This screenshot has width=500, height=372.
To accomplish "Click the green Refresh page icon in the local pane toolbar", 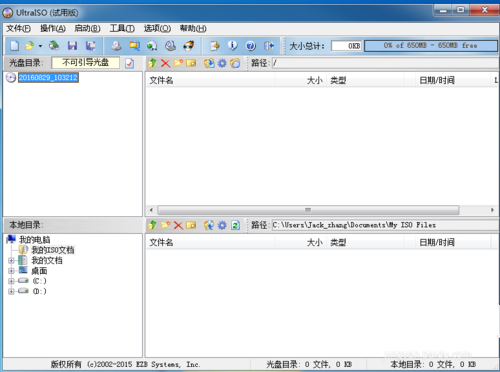I will [x=235, y=225].
